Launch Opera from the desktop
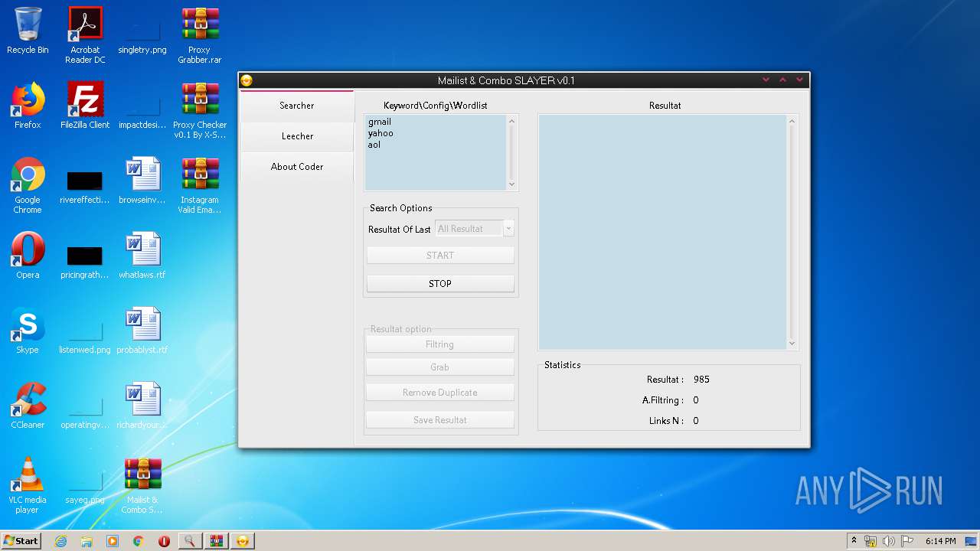The image size is (980, 551). click(28, 256)
